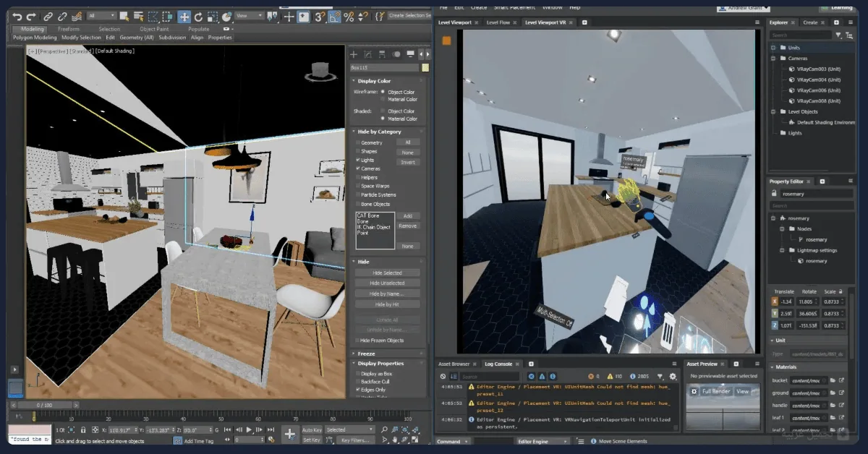
Task: Switch to the Object Paint ribbon tab
Action: coord(154,30)
